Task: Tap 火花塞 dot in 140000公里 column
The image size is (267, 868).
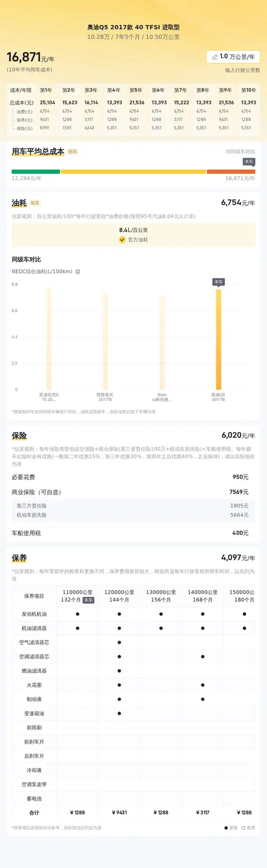Action: click(202, 685)
